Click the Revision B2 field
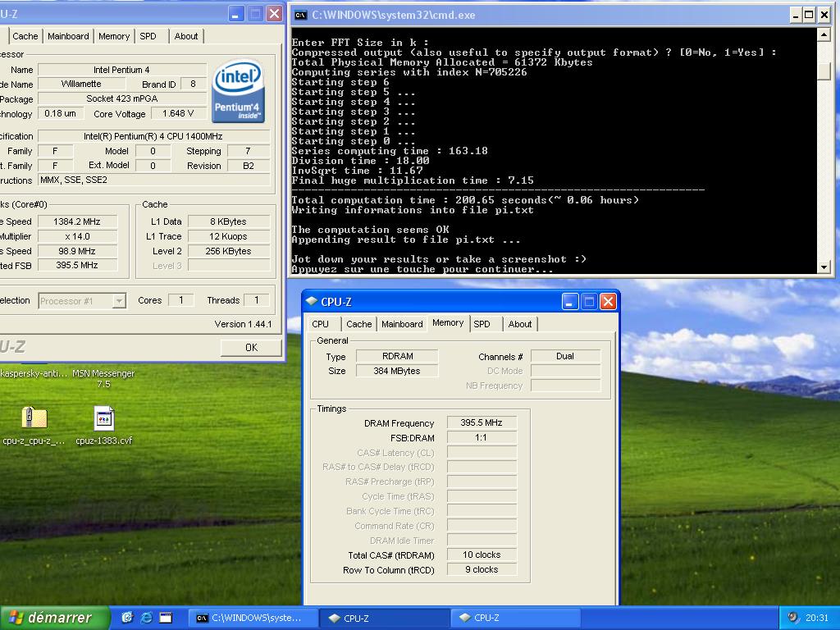840x630 pixels. (x=249, y=166)
